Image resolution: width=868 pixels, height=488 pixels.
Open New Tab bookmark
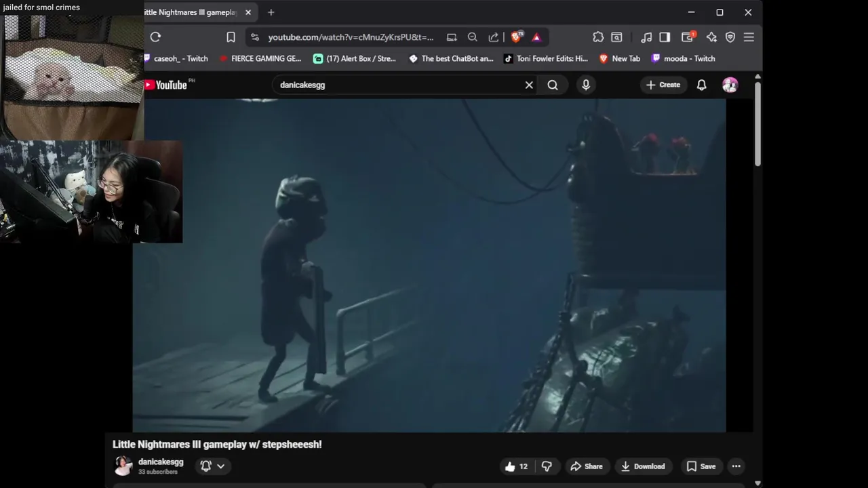pyautogui.click(x=620, y=59)
